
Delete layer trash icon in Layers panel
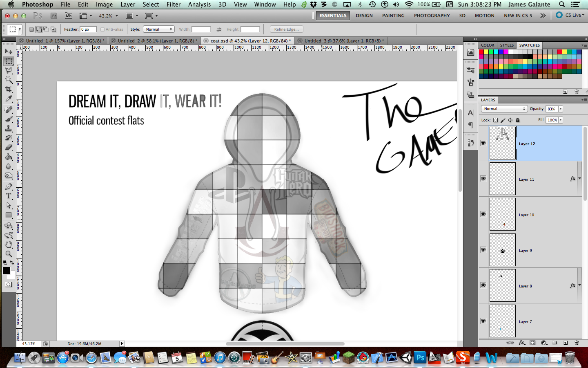577,343
